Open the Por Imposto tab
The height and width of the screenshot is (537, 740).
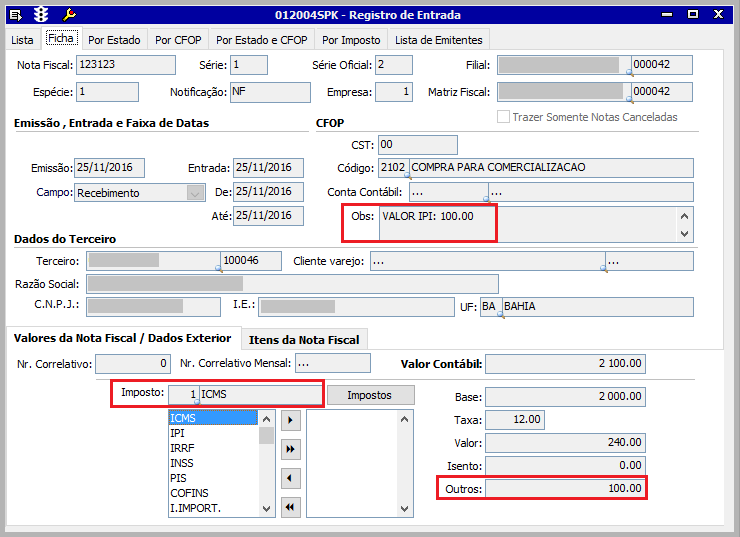[x=351, y=40]
